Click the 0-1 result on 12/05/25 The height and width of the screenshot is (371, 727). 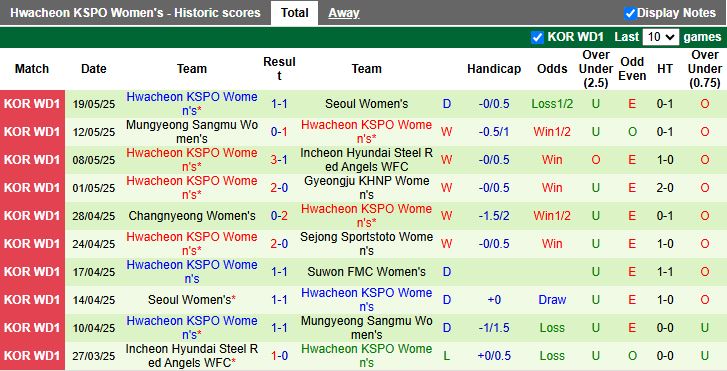279,132
